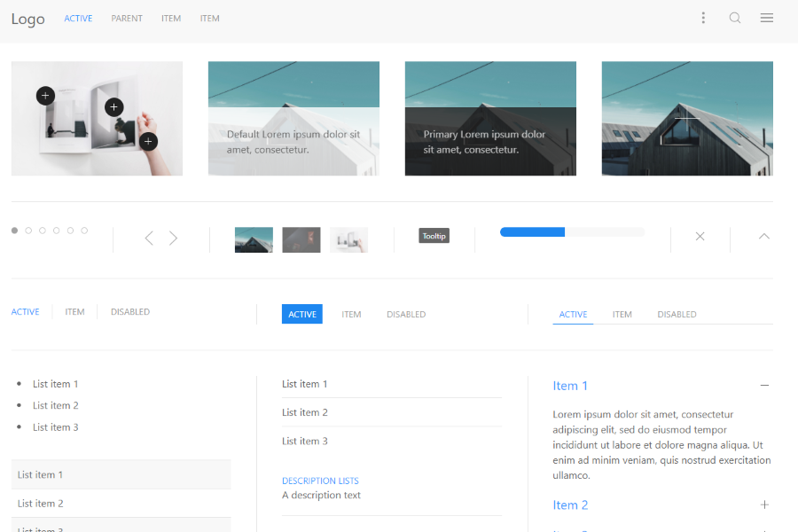The width and height of the screenshot is (798, 532).
Task: Click the card with the Default Lorem ipsum overlay
Action: (x=293, y=119)
